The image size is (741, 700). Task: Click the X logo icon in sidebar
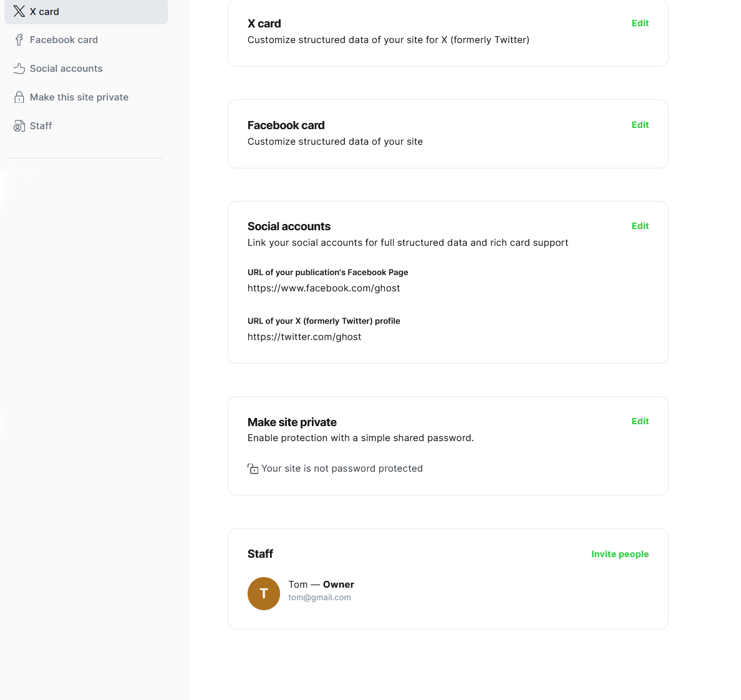tap(19, 11)
